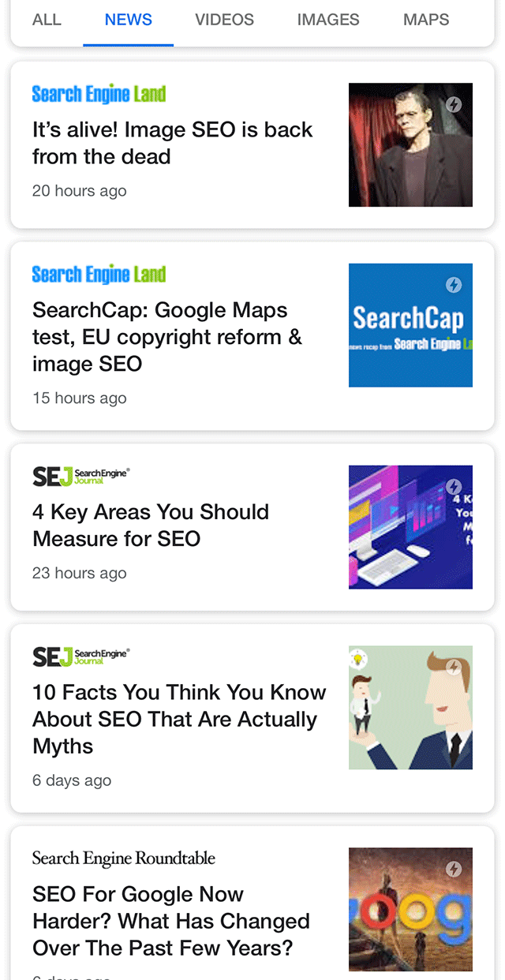This screenshot has height=980, width=505.
Task: Read "4 Key Areas You Should Measure for SEO"
Action: coord(151,526)
